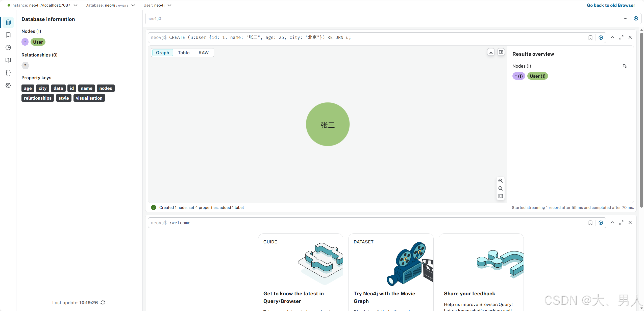Click the download results icon in graph view
The image size is (644, 311).
pyautogui.click(x=491, y=52)
